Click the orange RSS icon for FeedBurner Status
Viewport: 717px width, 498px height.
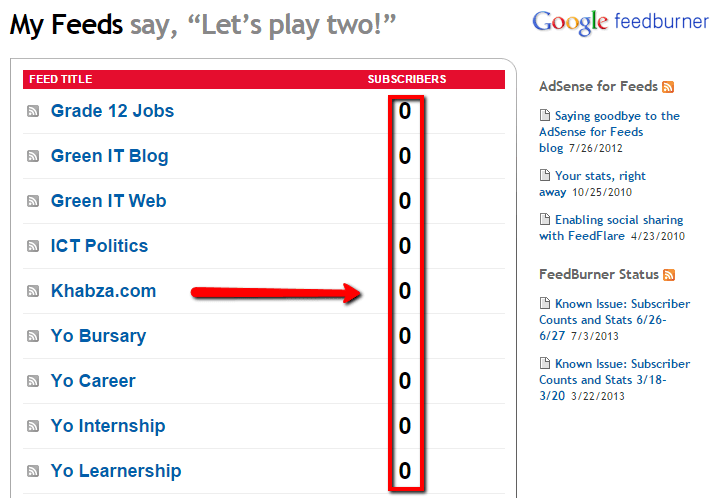coord(669,274)
